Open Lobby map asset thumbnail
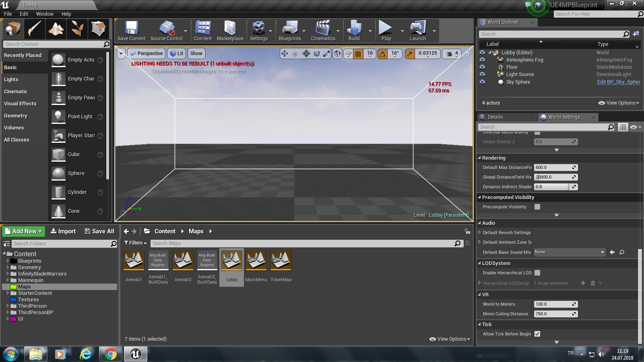The height and width of the screenshot is (362, 644). point(232,260)
